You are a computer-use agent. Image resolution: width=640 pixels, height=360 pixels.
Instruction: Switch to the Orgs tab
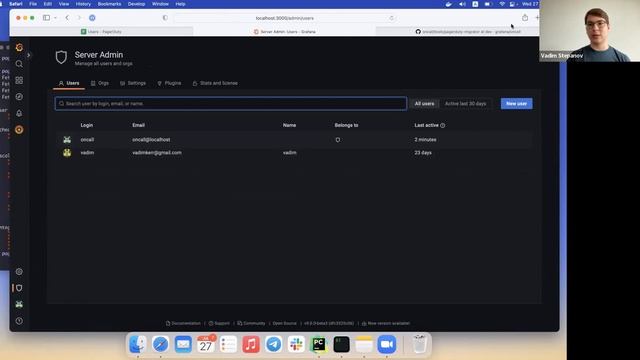(x=100, y=83)
